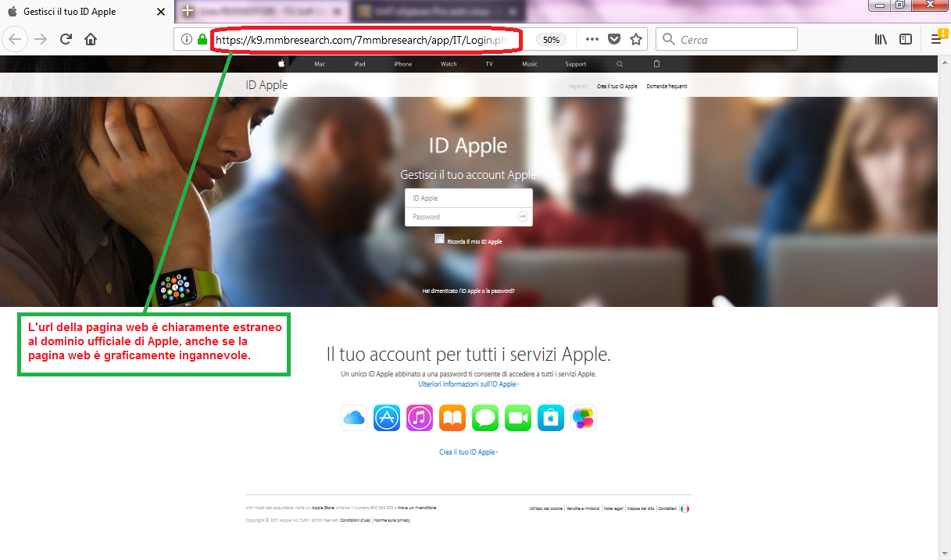Click 'Hai dimenticato l'ID Apple o la password?'
The height and width of the screenshot is (560, 951).
point(469,291)
